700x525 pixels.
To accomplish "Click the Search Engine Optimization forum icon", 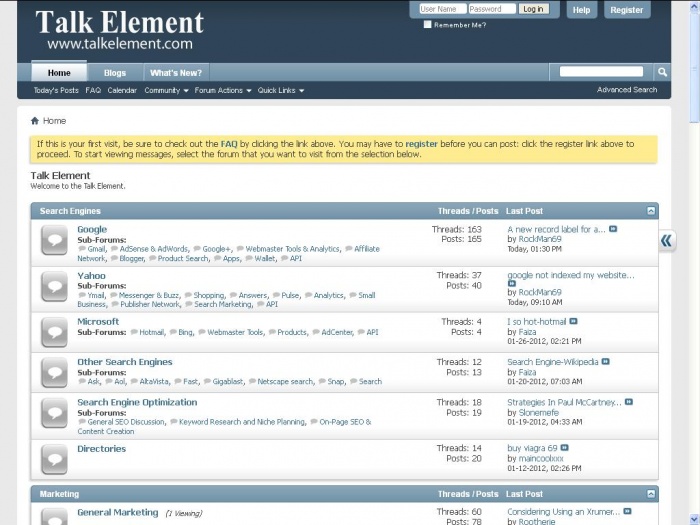I will point(54,413).
